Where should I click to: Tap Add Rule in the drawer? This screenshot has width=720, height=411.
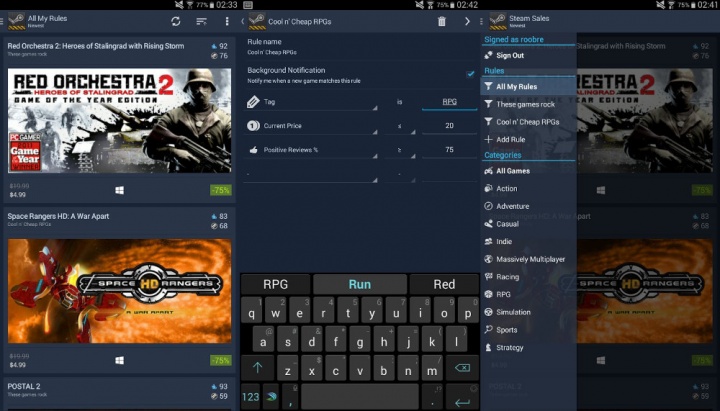click(x=529, y=140)
